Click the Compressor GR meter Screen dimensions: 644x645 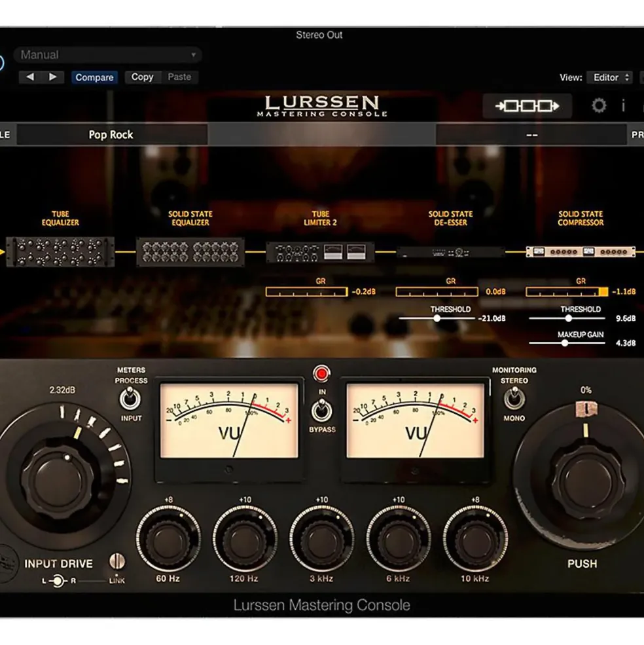click(x=567, y=291)
